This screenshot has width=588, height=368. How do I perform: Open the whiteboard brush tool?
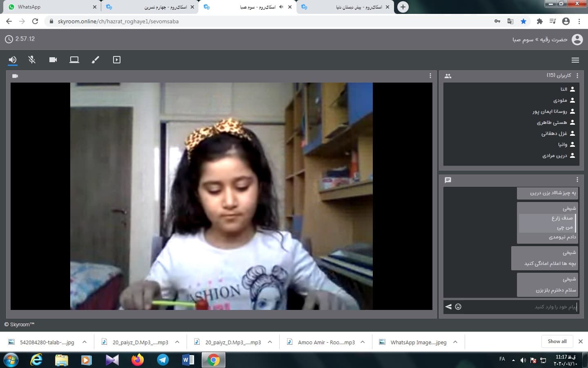coord(96,60)
